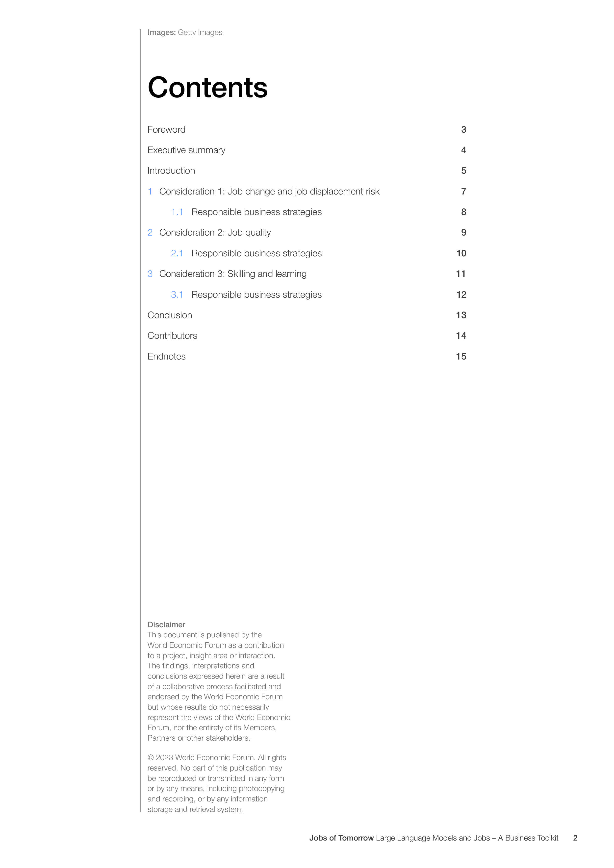The height and width of the screenshot is (868, 614).
Task: Open the Foreword contents entry
Action: click(x=166, y=130)
